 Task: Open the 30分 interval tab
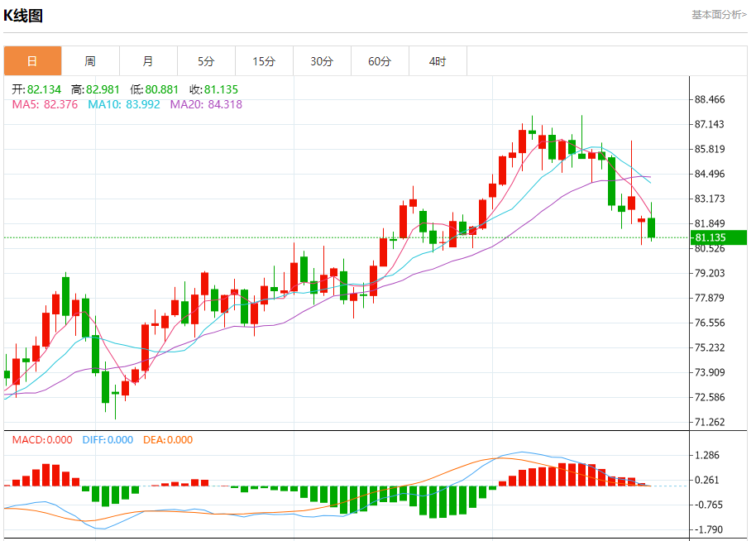tap(322, 61)
